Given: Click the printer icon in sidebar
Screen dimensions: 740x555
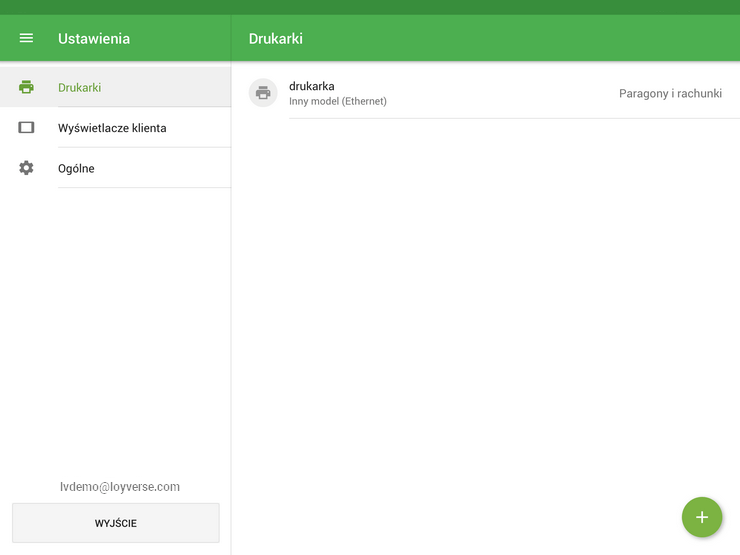Looking at the screenshot, I should pyautogui.click(x=26, y=87).
